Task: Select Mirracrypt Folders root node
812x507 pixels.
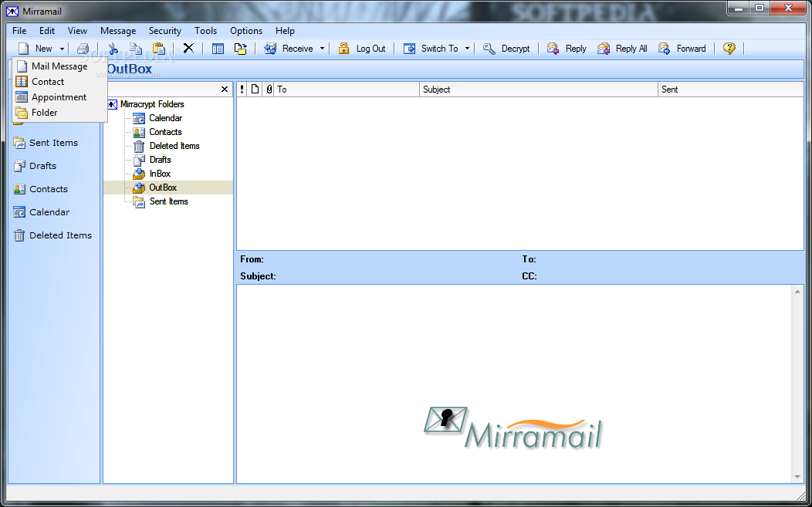Action: click(x=152, y=104)
